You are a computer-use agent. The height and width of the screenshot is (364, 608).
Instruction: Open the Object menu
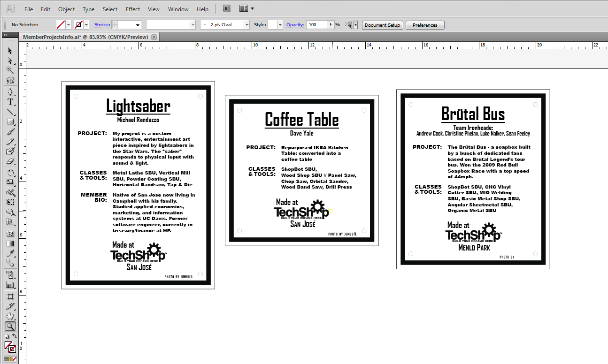point(66,9)
